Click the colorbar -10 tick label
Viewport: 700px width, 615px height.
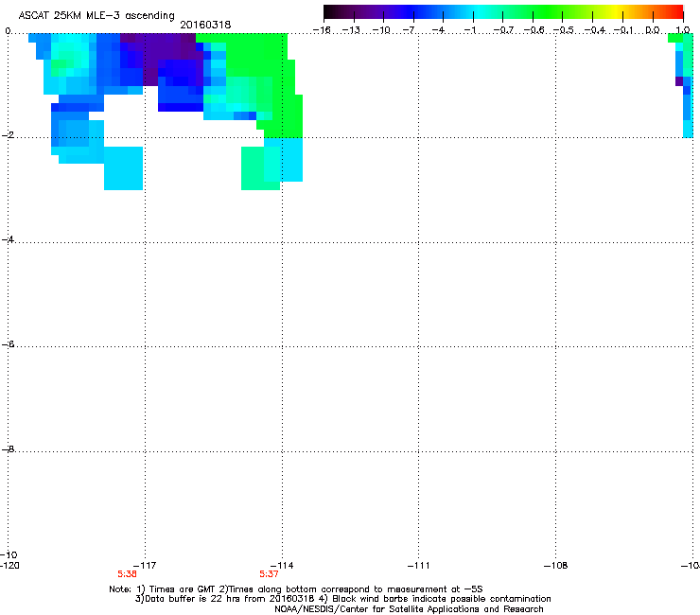pos(381,30)
